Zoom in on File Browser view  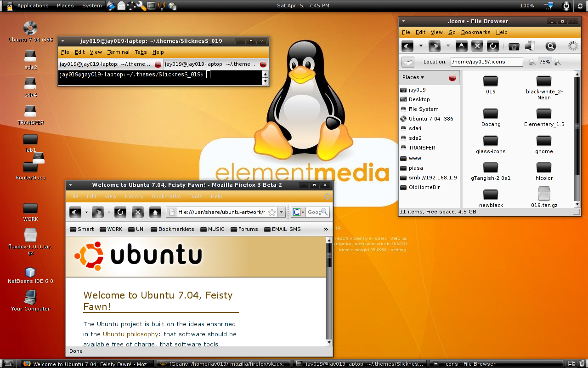tap(557, 62)
